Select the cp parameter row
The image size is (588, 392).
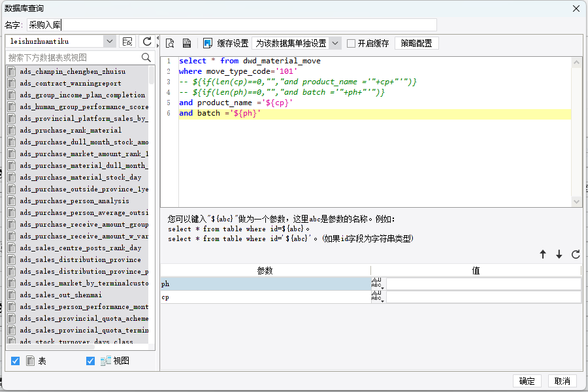tap(265, 297)
